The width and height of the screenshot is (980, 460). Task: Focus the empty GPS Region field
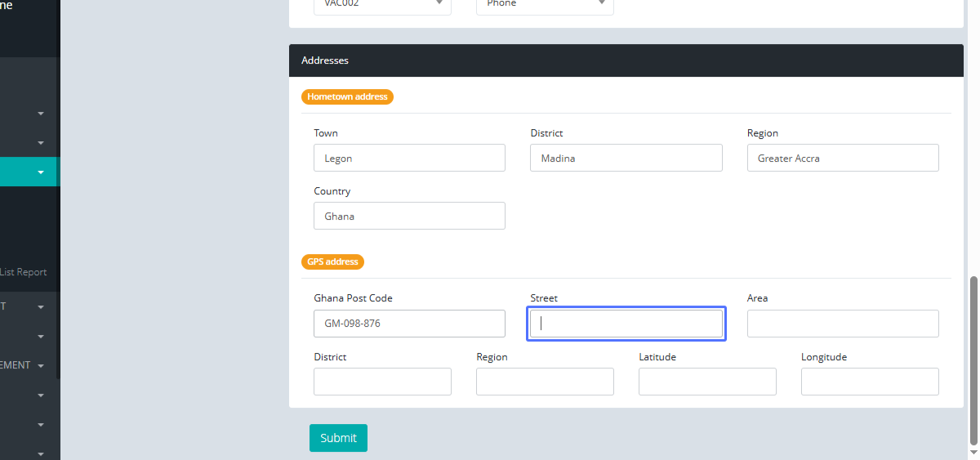click(545, 382)
